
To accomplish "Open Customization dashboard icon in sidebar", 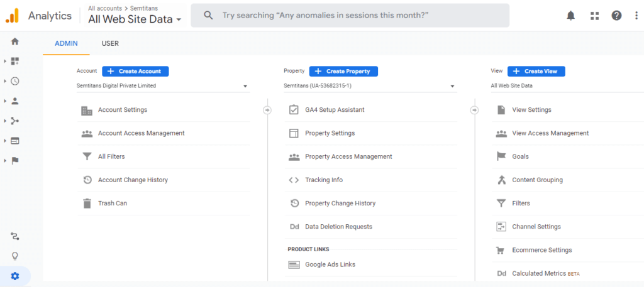I will pyautogui.click(x=15, y=61).
